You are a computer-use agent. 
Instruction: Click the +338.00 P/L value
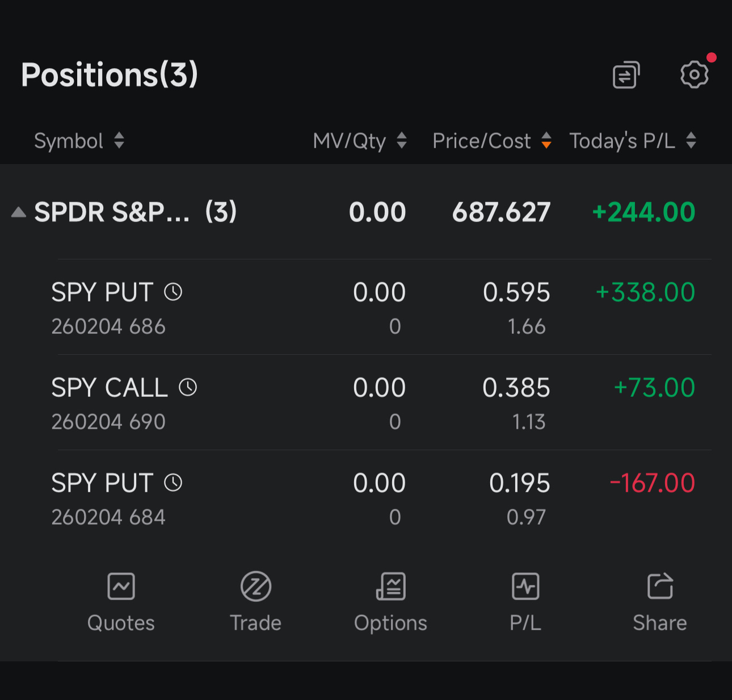[645, 293]
